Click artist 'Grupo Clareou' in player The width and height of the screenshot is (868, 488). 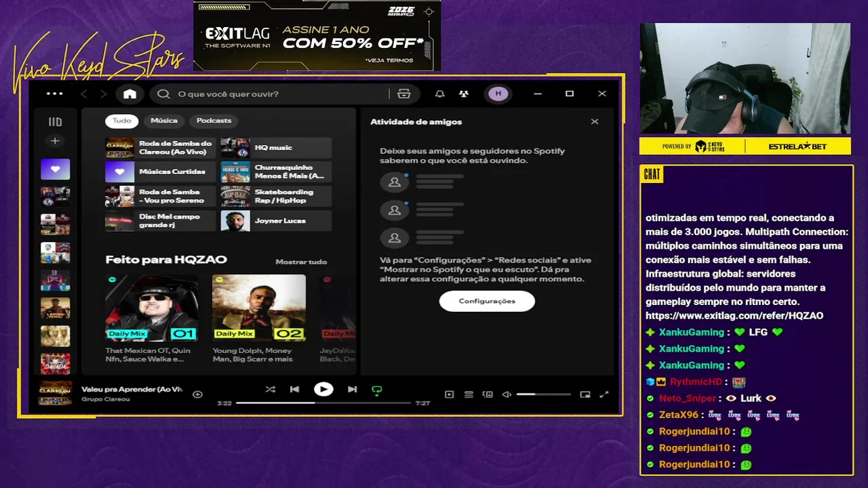(x=106, y=399)
